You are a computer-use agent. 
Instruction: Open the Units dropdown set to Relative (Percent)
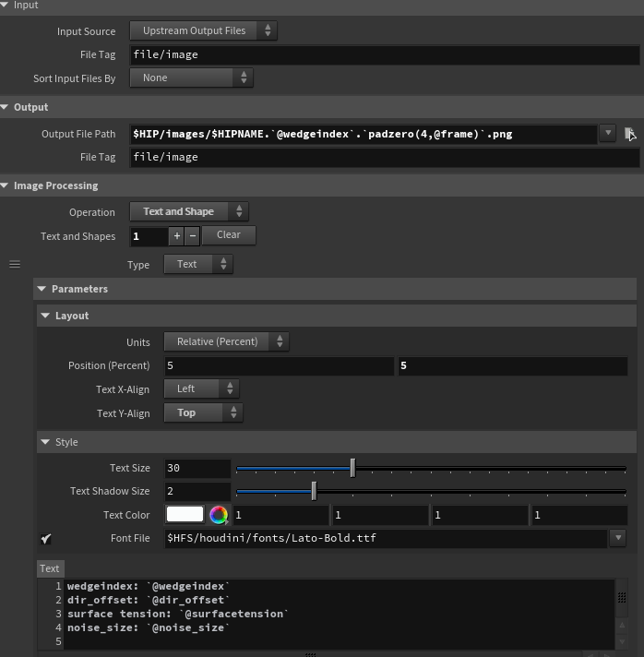[226, 341]
